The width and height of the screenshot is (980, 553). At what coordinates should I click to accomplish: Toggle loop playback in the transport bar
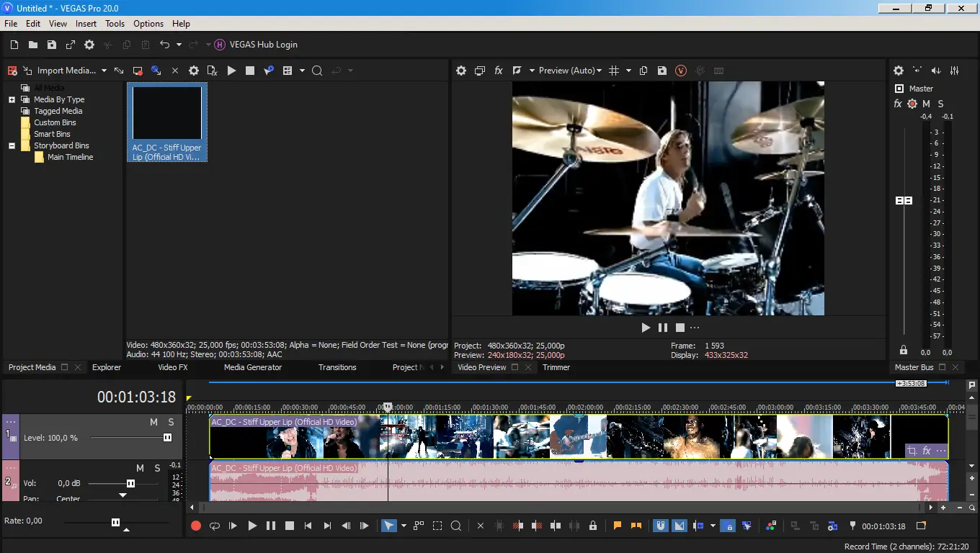tap(214, 526)
